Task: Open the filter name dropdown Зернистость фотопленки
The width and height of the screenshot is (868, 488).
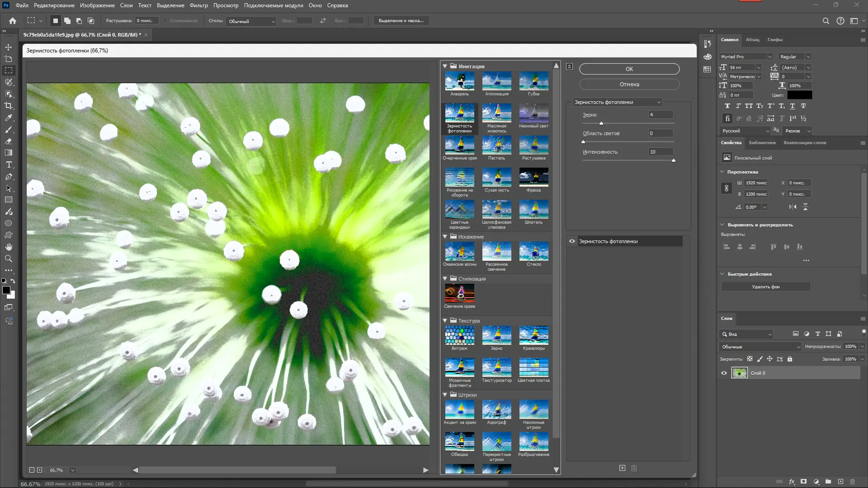Action: (x=617, y=102)
